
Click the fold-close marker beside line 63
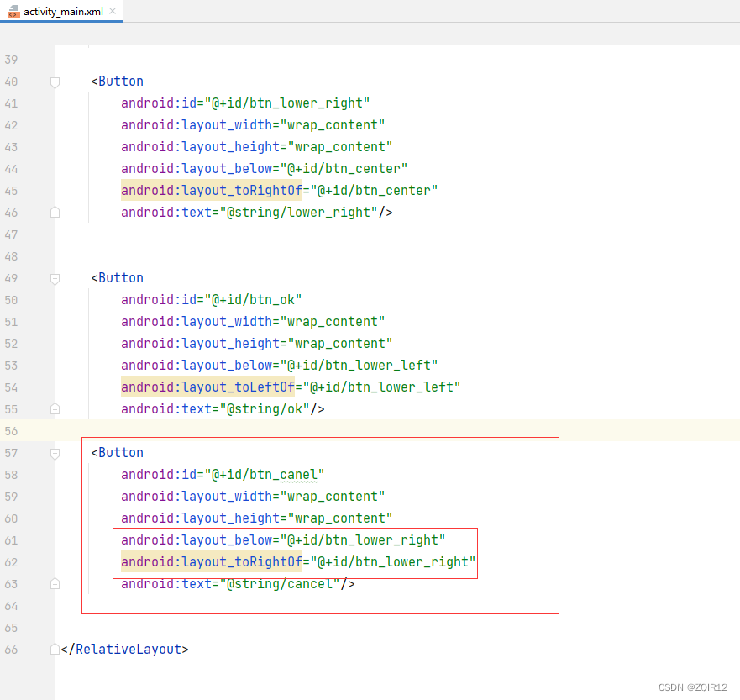point(55,584)
